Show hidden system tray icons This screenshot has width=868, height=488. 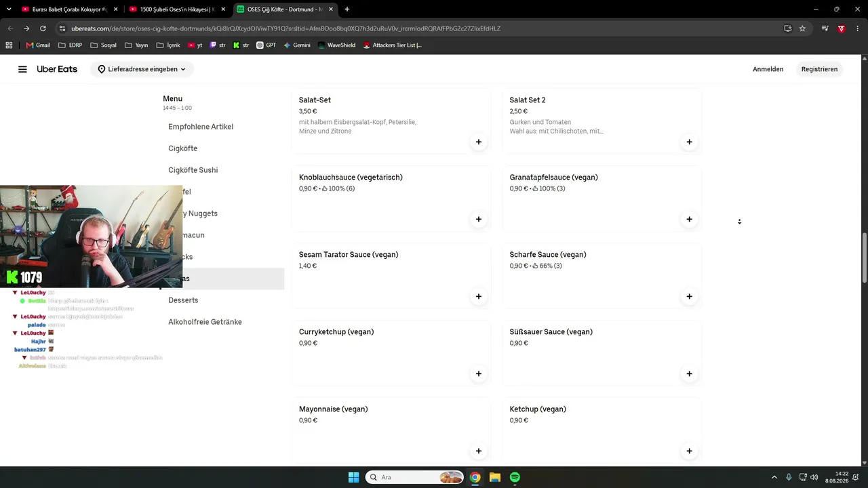[774, 477]
